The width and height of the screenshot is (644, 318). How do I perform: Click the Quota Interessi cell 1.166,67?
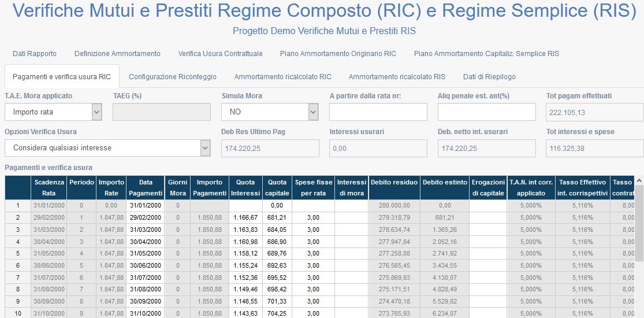pyautogui.click(x=245, y=217)
